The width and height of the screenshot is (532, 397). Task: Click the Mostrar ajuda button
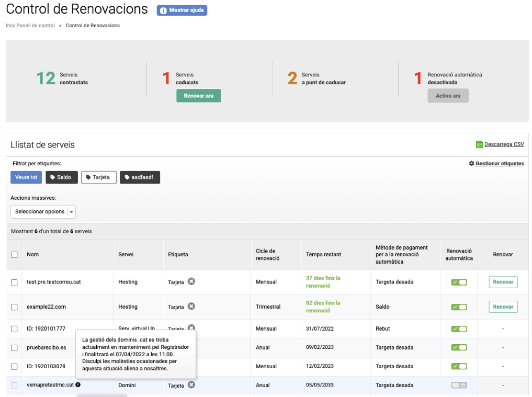click(182, 10)
